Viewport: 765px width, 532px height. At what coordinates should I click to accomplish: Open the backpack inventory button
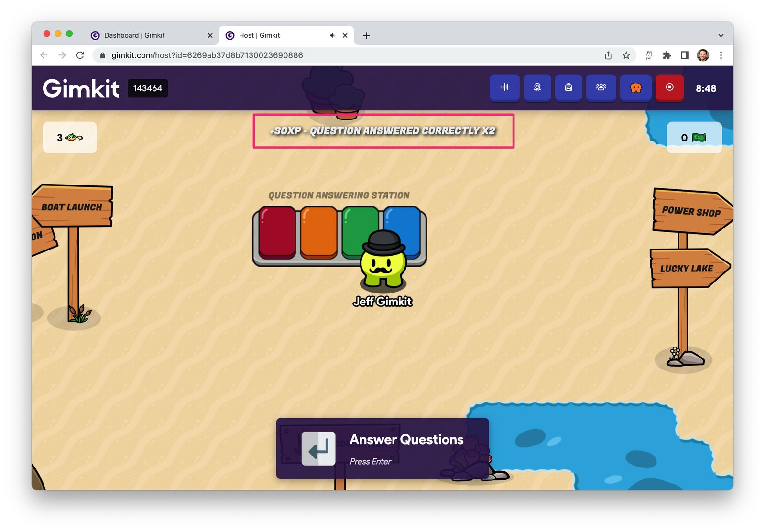pos(568,87)
